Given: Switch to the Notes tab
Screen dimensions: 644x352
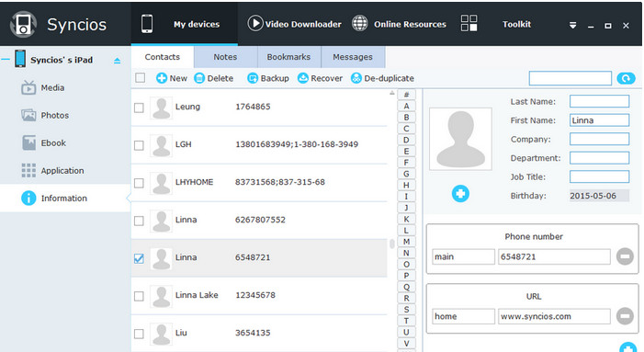Looking at the screenshot, I should [225, 57].
